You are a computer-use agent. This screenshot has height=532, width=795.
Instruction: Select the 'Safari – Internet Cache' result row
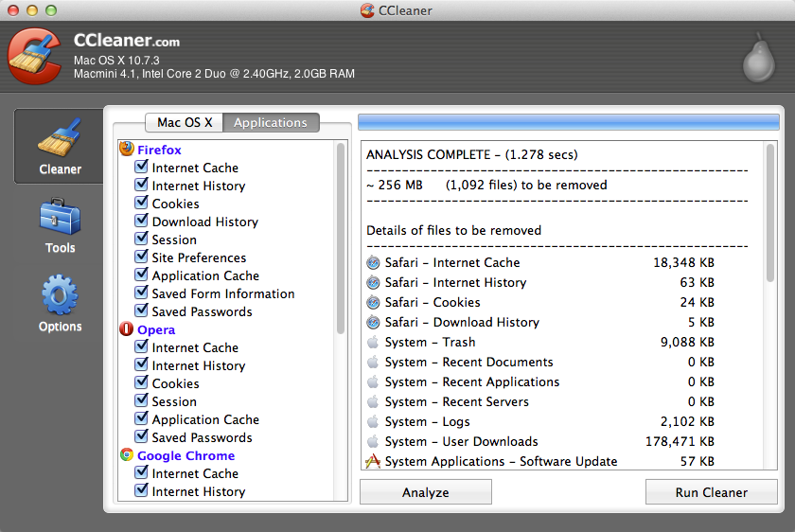point(540,263)
